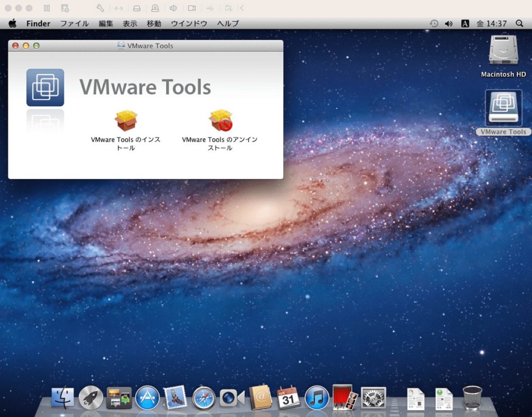This screenshot has height=417, width=532.
Task: Select Macintosh HD on the desktop
Action: tap(503, 56)
